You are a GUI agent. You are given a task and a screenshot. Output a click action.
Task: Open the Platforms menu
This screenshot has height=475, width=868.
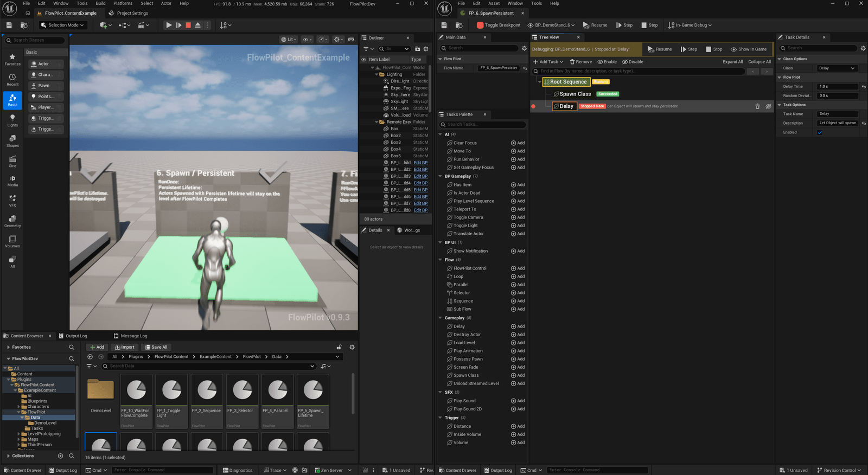123,3
